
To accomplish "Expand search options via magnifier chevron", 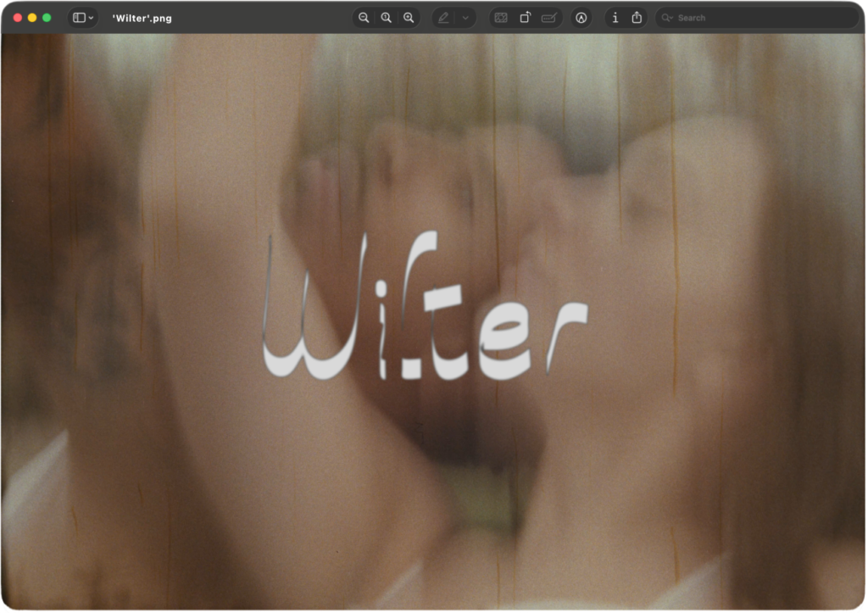I will (x=667, y=18).
